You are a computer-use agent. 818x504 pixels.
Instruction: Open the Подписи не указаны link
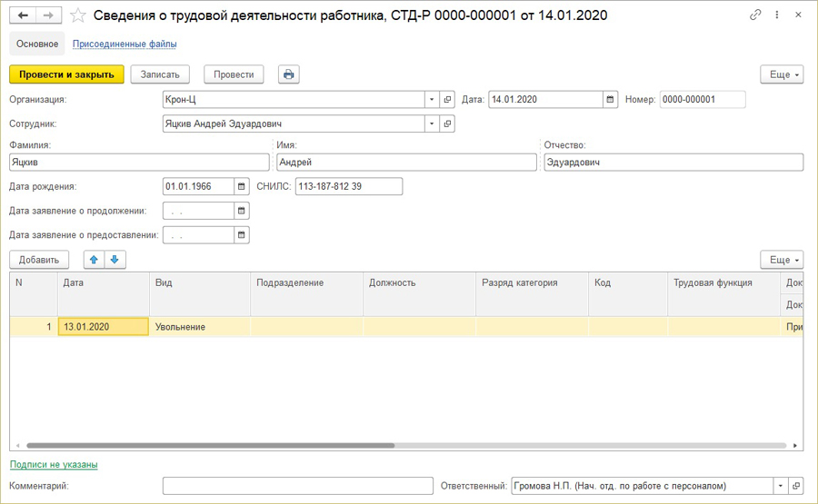(54, 464)
